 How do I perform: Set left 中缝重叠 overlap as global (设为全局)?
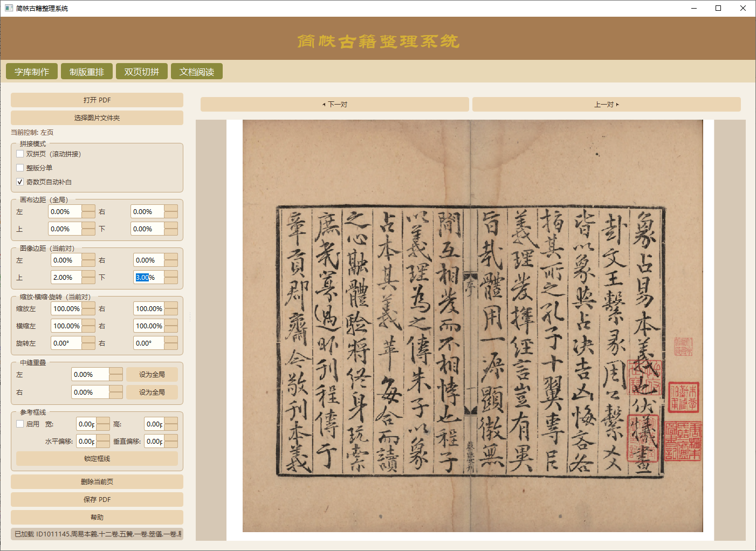coord(152,375)
